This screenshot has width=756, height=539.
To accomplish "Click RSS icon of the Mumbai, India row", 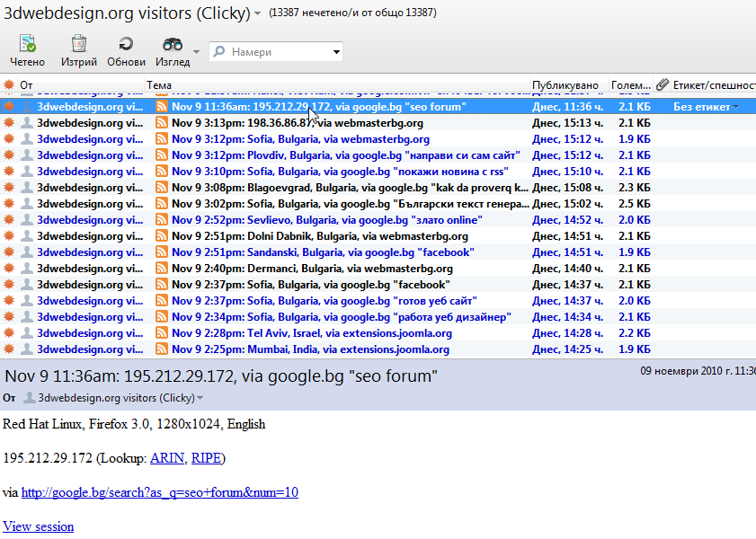I will click(x=162, y=349).
